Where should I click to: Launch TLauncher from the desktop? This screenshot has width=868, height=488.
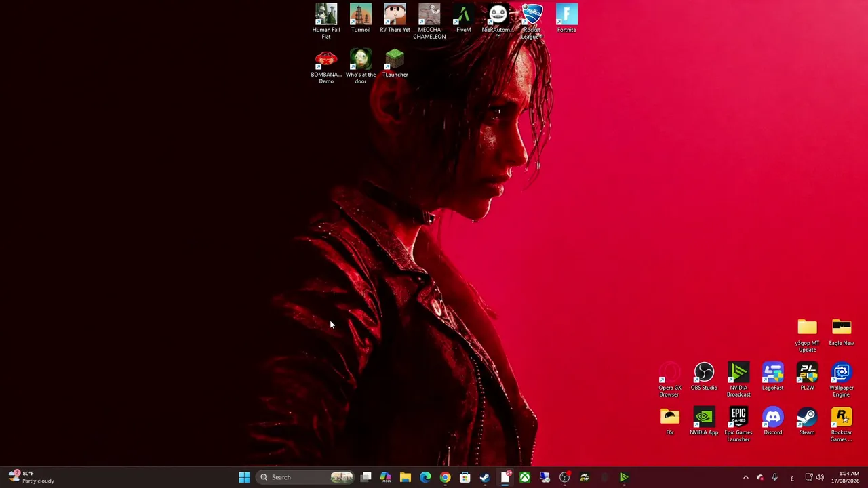(x=395, y=63)
